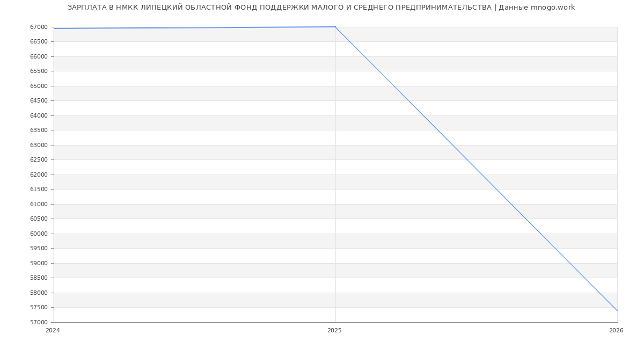Viewport: 644px width, 349px height.
Task: Click the line start point at 2024
Action: (x=54, y=28)
